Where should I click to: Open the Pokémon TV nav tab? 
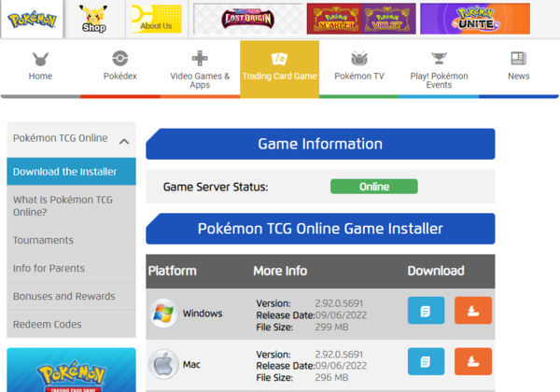pos(359,68)
